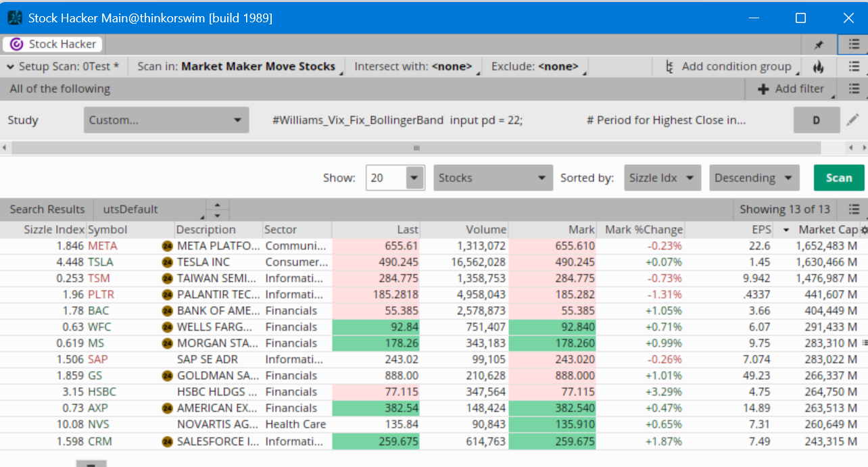Viewport: 868px width, 467px height.
Task: Open the Scan in Market Maker Move Stocks dropdown
Action: (x=237, y=67)
